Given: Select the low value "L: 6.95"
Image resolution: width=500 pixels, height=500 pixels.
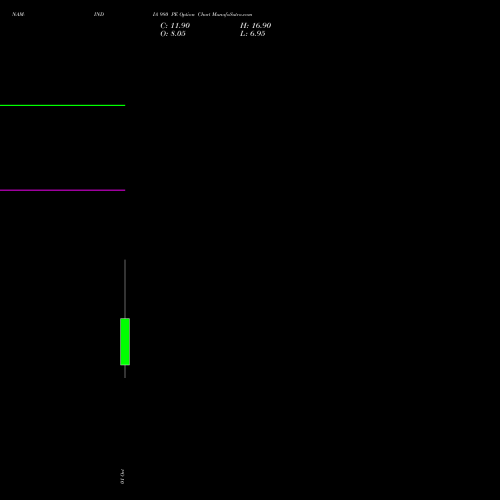Looking at the screenshot, I should click(253, 34).
